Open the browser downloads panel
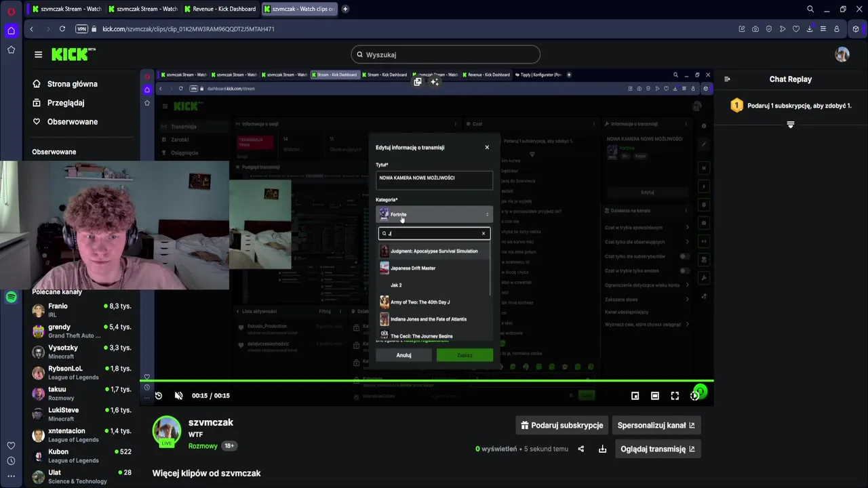Screen dimensions: 868x488 810,29
